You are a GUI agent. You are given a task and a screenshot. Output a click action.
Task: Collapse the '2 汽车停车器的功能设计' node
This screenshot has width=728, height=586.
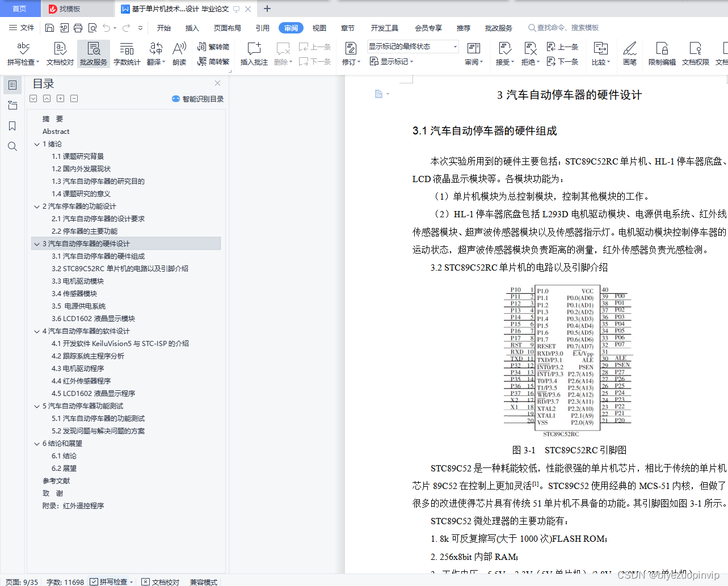(37, 206)
